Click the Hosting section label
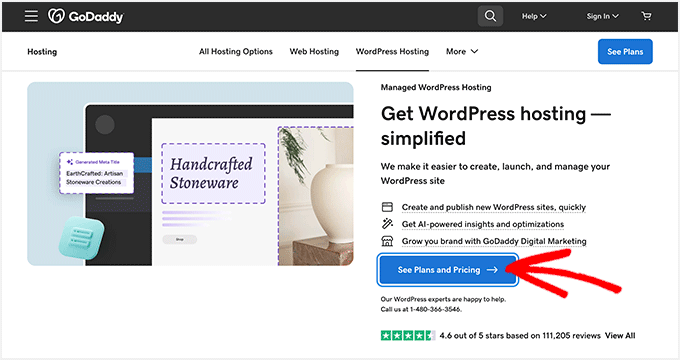The image size is (680, 360). click(42, 52)
